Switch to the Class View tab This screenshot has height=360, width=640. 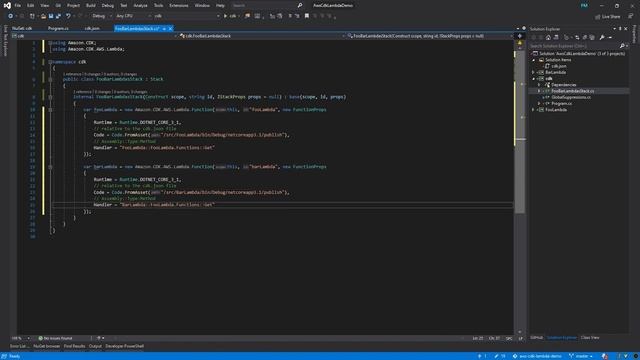pos(590,338)
